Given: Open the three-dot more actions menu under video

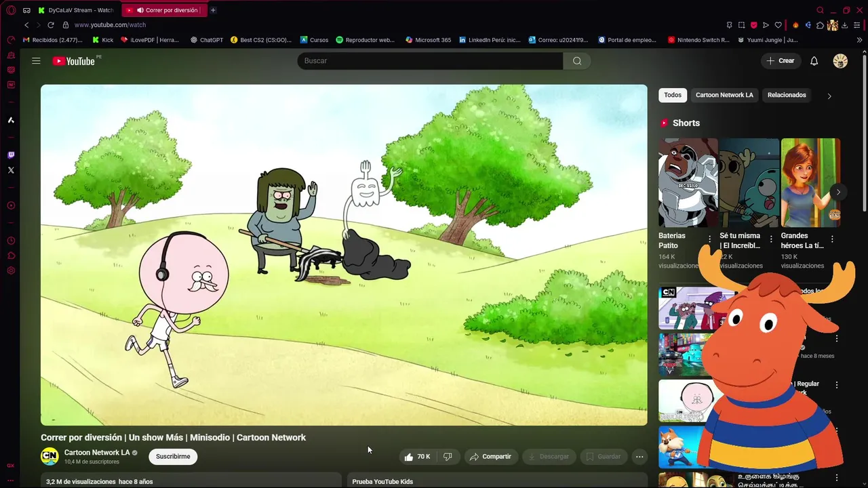Looking at the screenshot, I should [x=639, y=457].
